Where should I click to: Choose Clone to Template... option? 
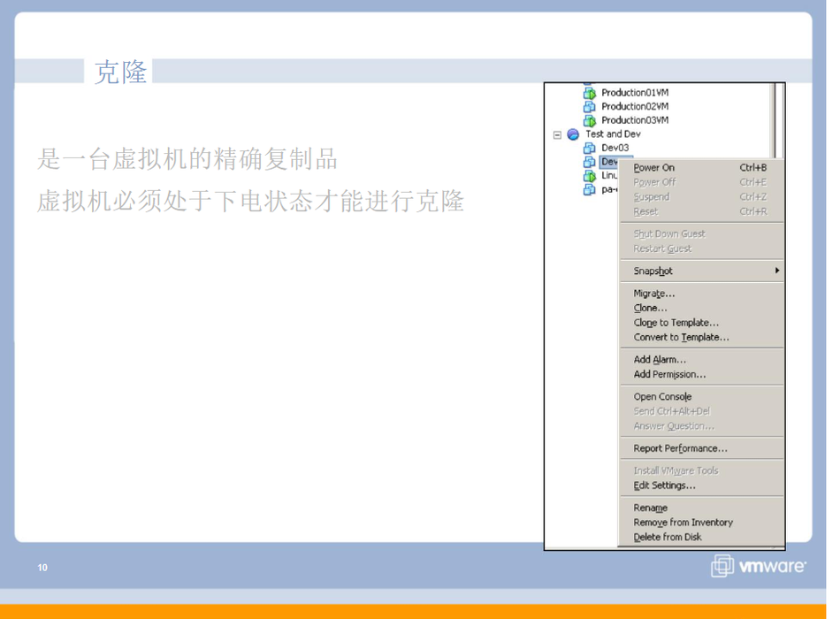[676, 323]
